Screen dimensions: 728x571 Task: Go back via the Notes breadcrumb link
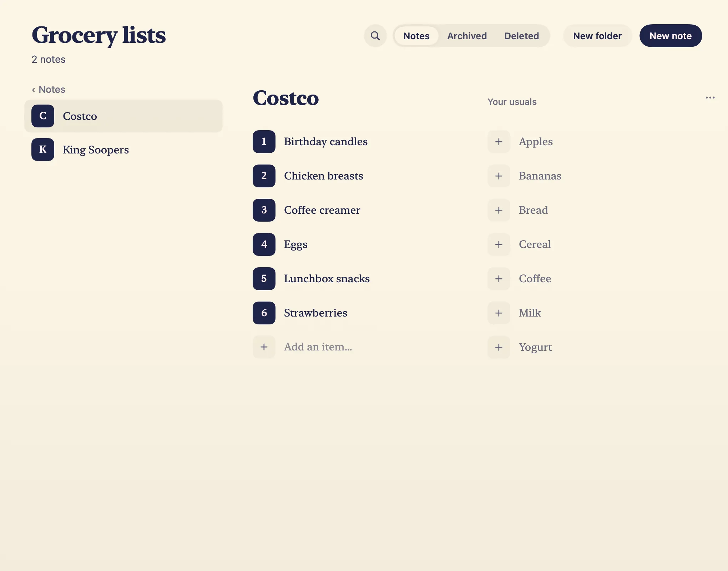49,90
